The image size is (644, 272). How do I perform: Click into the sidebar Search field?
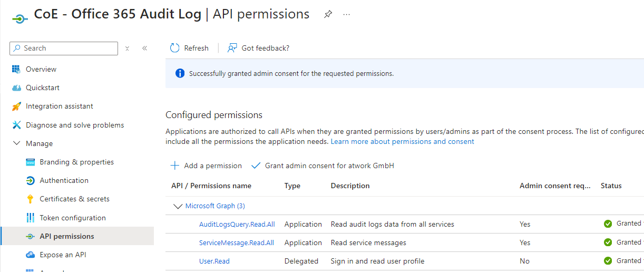click(x=69, y=48)
